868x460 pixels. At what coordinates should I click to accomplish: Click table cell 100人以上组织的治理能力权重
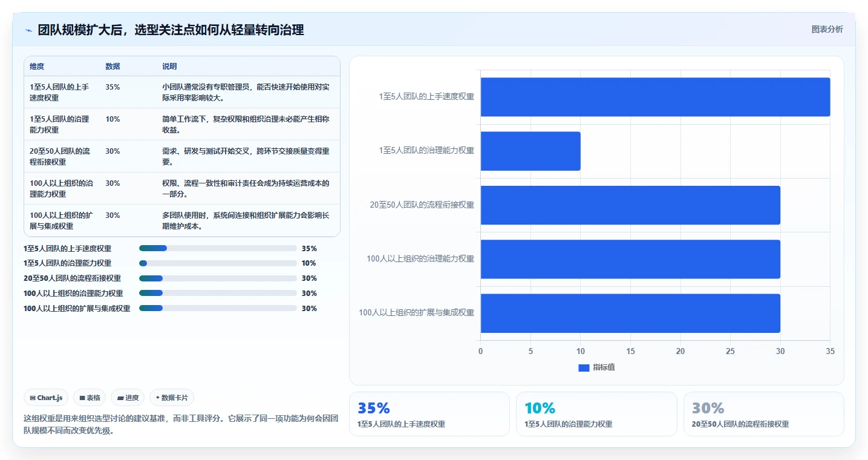coord(62,188)
